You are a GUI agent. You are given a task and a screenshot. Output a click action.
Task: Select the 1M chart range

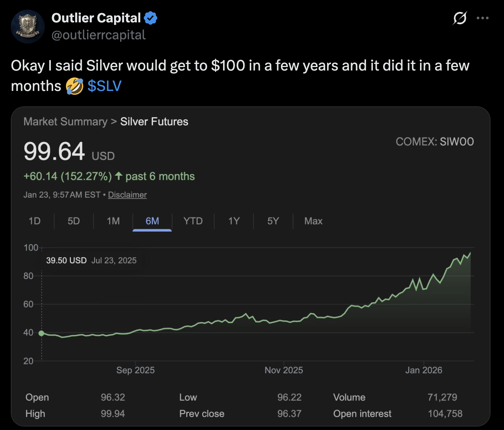pos(113,221)
